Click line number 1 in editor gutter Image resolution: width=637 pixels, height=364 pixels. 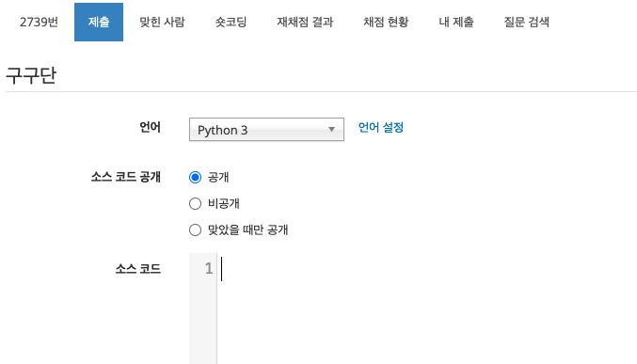209,268
